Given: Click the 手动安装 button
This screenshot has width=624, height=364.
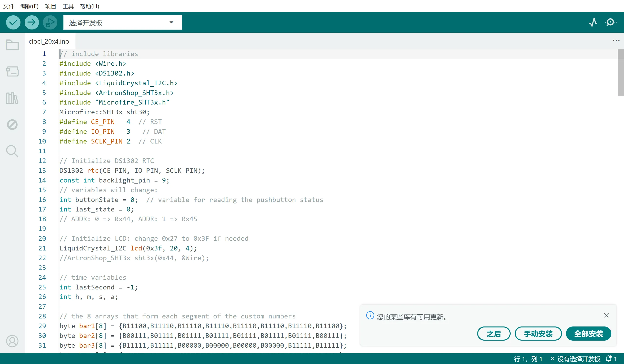Looking at the screenshot, I should [x=538, y=334].
